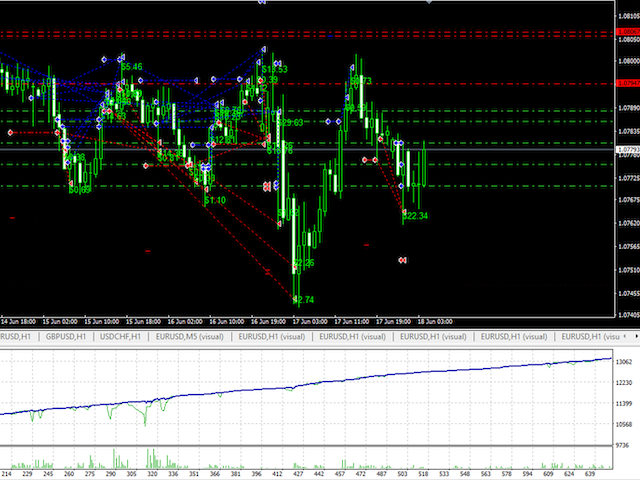This screenshot has height=480, width=640.
Task: Click the 17 Jun 11:00 time label
Action: tap(351, 322)
